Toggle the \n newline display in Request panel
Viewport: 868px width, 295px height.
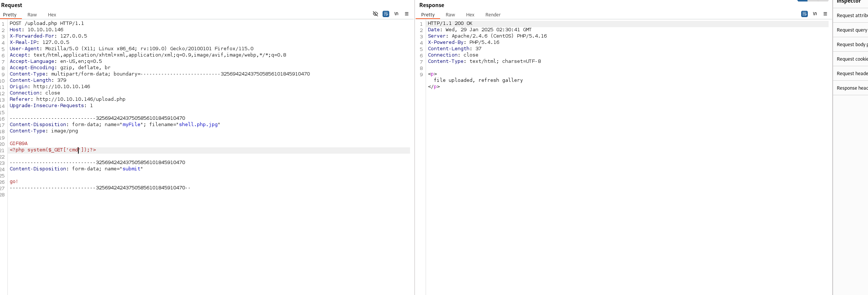396,14
